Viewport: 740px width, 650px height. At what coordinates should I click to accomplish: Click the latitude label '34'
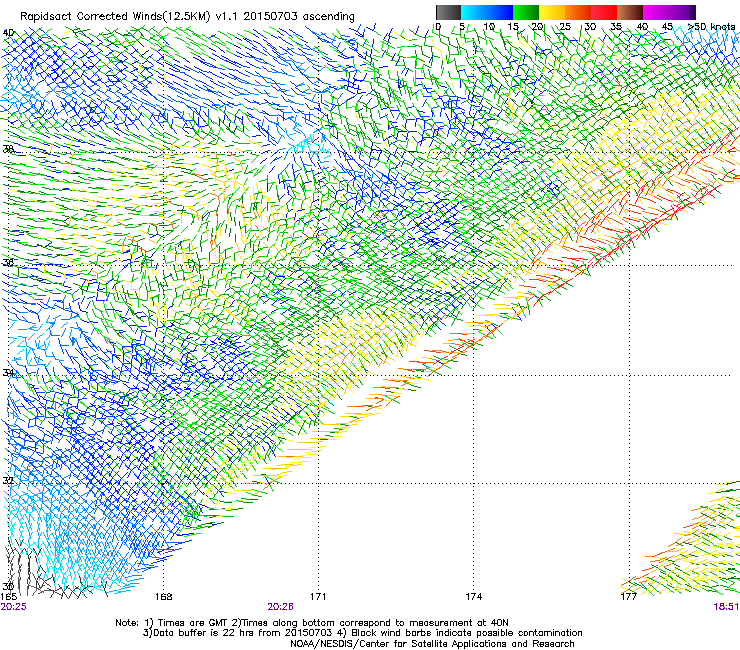(x=8, y=372)
